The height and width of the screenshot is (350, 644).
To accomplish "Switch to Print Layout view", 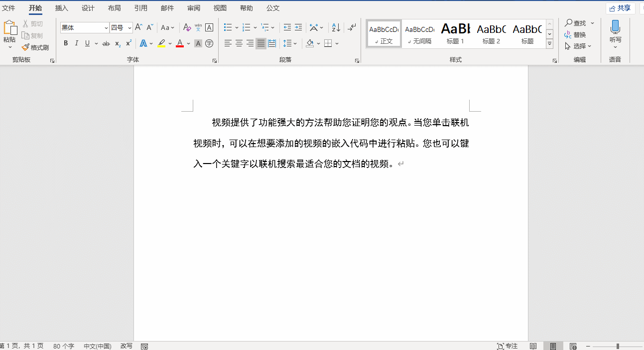I will (553, 346).
